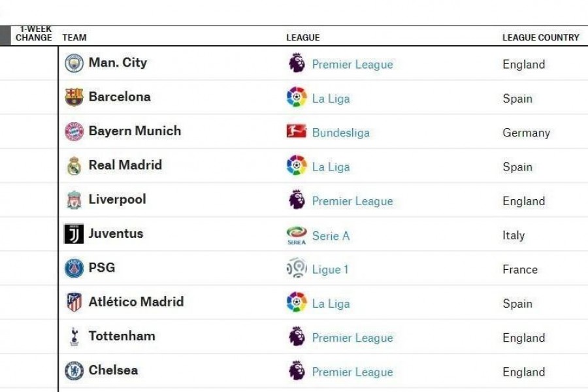Viewport: 588px width, 392px height.
Task: Click the Bundesliga logo icon
Action: tap(296, 131)
